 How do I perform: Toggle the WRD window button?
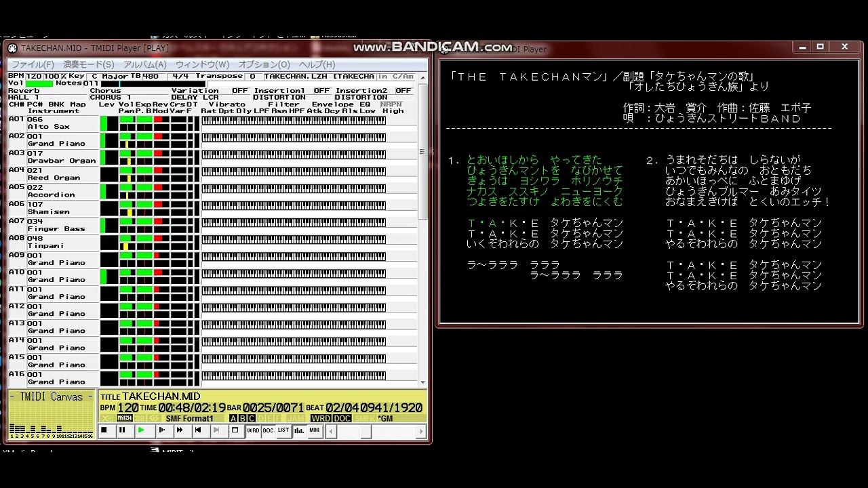tap(253, 430)
